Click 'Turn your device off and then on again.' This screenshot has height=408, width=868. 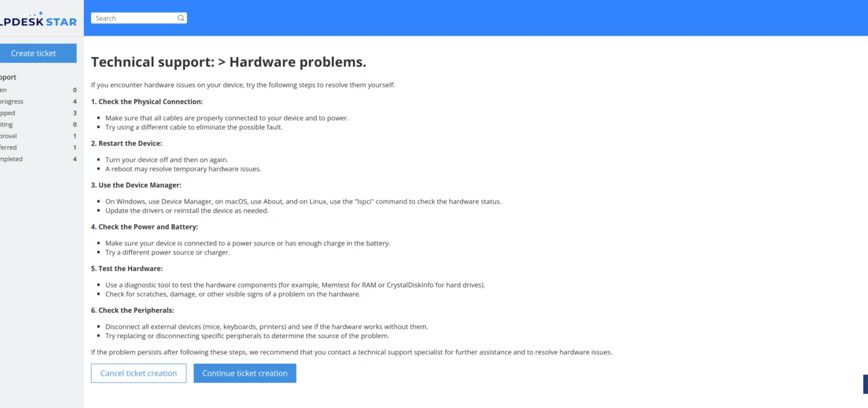[x=167, y=160]
